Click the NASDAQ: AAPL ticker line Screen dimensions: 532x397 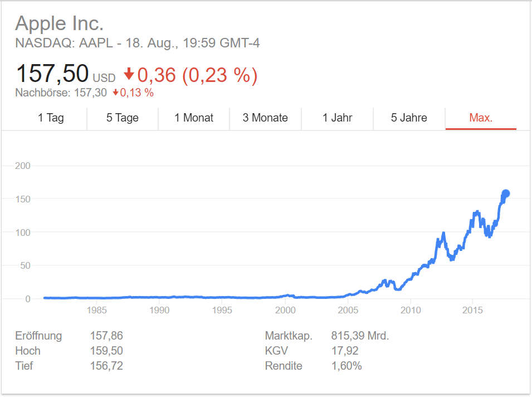(x=137, y=43)
